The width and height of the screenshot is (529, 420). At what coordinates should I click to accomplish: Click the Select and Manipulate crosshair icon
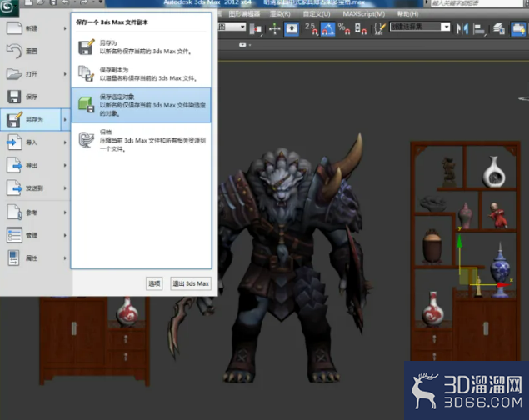pos(275,29)
